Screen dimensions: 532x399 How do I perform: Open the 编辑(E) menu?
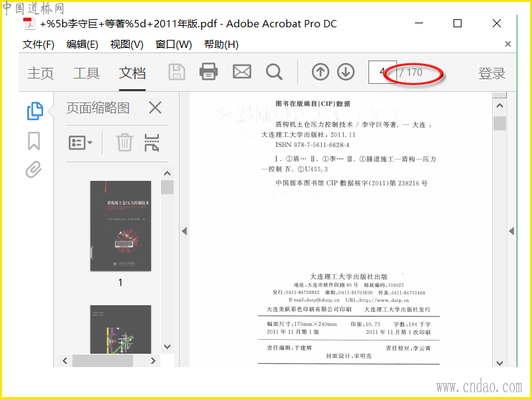[x=82, y=44]
